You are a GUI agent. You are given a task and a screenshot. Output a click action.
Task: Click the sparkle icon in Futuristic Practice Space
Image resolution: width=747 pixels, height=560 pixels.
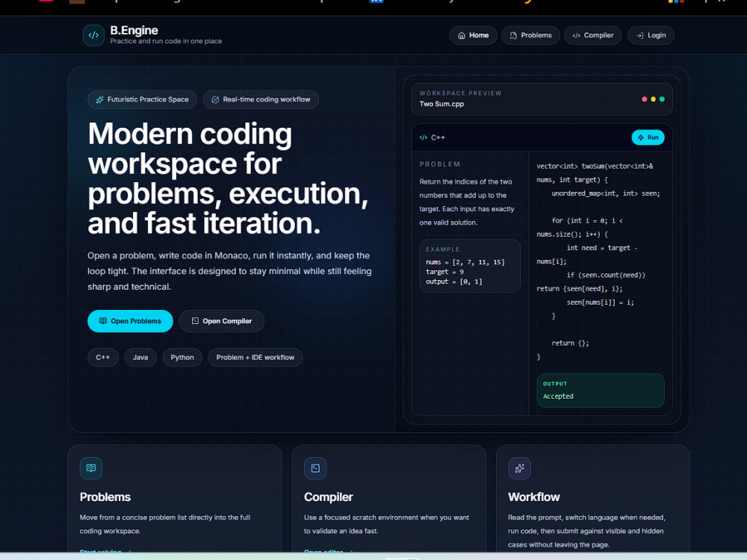pyautogui.click(x=99, y=99)
